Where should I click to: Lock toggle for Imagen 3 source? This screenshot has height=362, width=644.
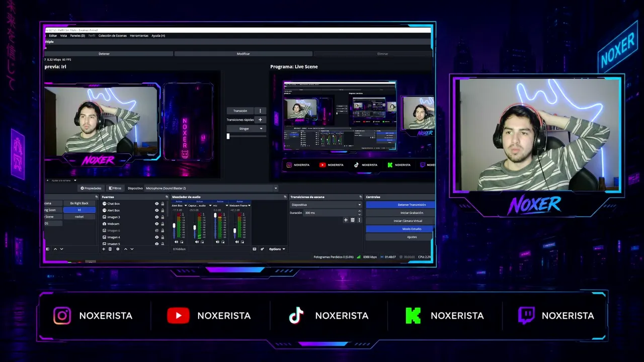[x=163, y=217]
